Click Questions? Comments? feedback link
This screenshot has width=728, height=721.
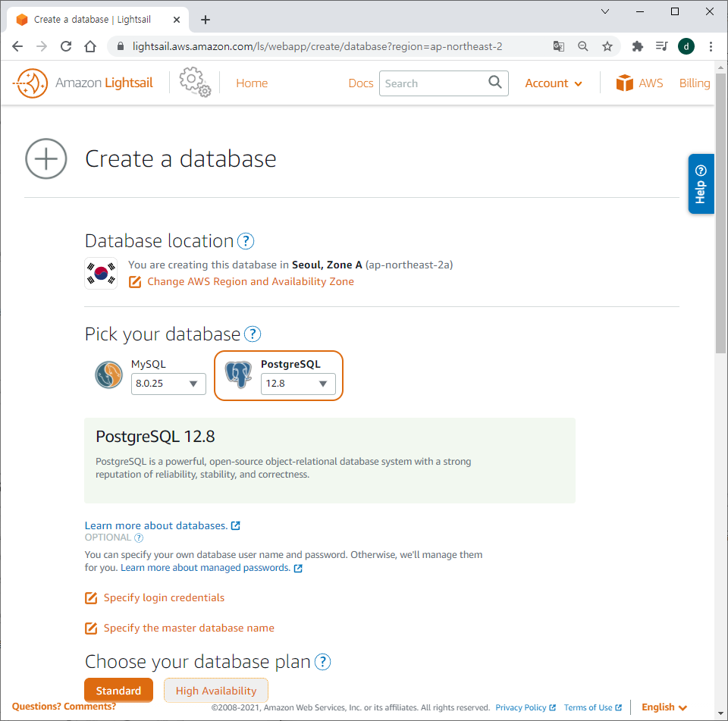pyautogui.click(x=64, y=707)
